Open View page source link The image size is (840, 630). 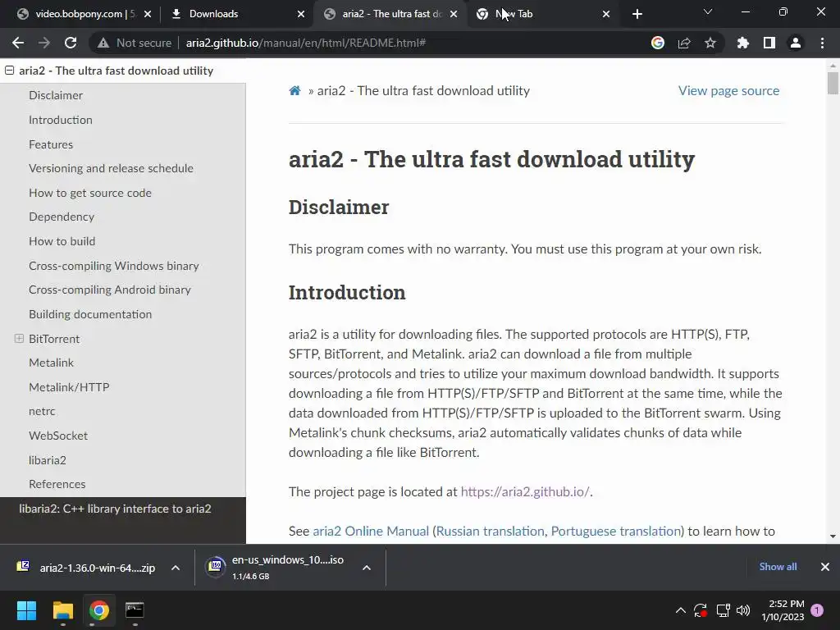(728, 90)
